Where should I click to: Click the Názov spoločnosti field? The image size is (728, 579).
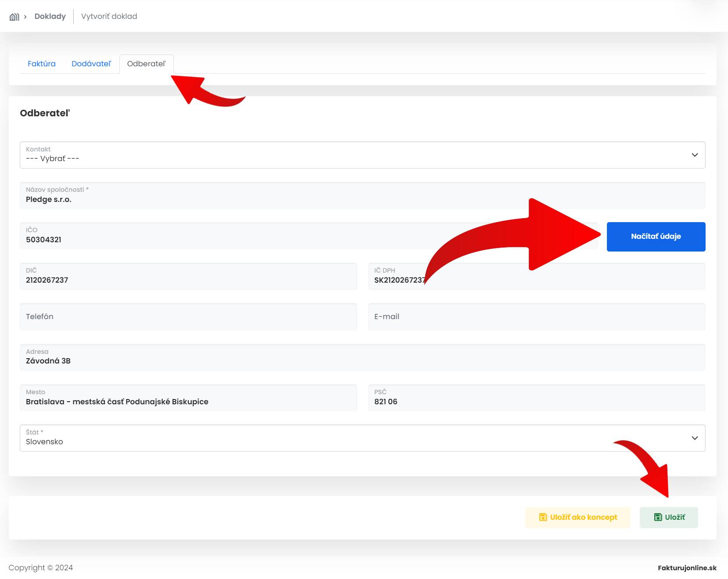click(362, 196)
